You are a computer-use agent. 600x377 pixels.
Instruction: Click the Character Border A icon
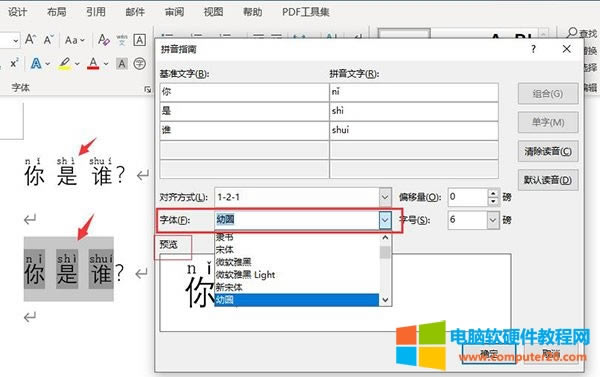140,39
